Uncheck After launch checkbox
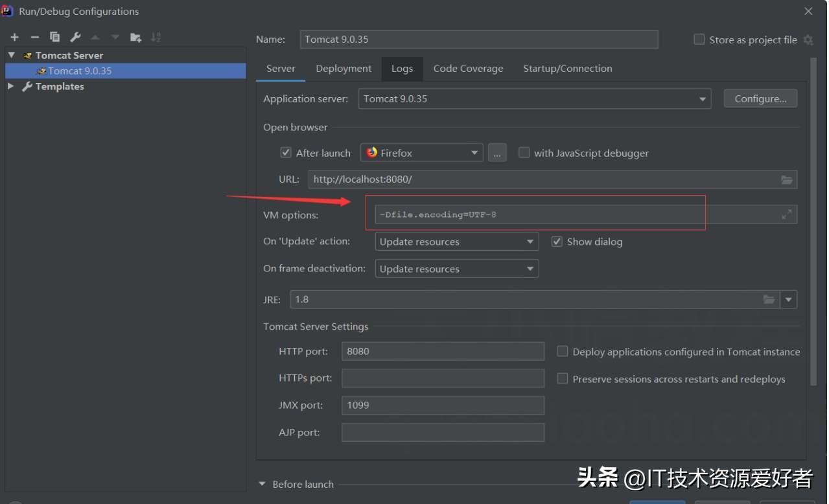The width and height of the screenshot is (829, 504). [286, 152]
